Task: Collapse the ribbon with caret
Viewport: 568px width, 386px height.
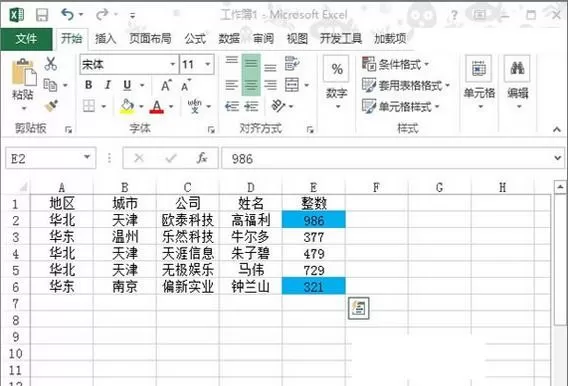Action: tap(557, 129)
